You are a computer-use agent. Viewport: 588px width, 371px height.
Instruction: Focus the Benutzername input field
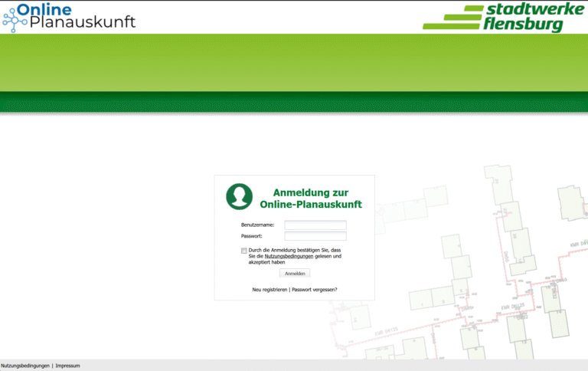click(x=315, y=225)
